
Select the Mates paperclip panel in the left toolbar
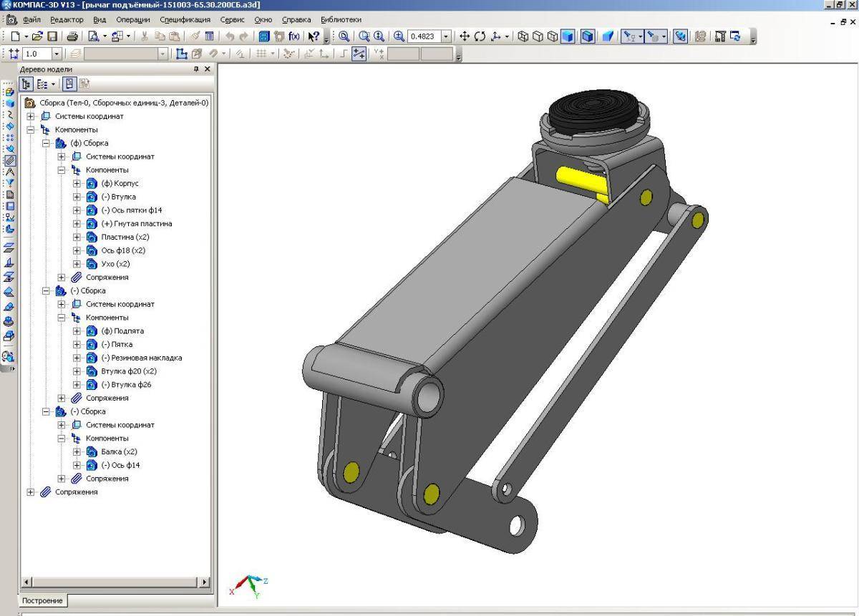[10, 160]
